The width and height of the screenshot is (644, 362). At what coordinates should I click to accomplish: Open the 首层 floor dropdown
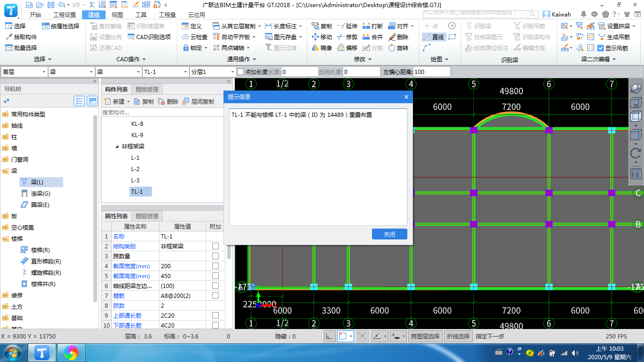click(x=24, y=72)
